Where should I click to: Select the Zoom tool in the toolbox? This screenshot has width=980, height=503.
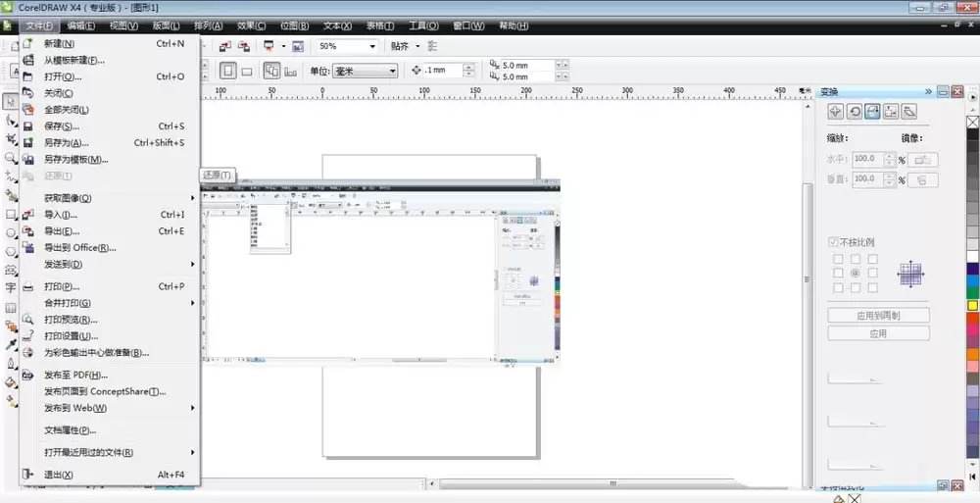click(x=10, y=158)
